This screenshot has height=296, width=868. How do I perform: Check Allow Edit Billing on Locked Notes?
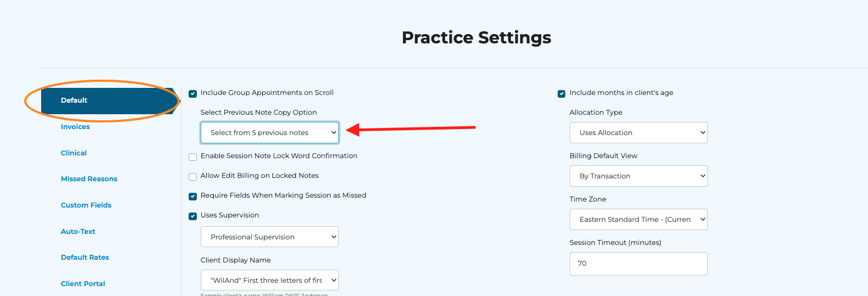click(192, 177)
